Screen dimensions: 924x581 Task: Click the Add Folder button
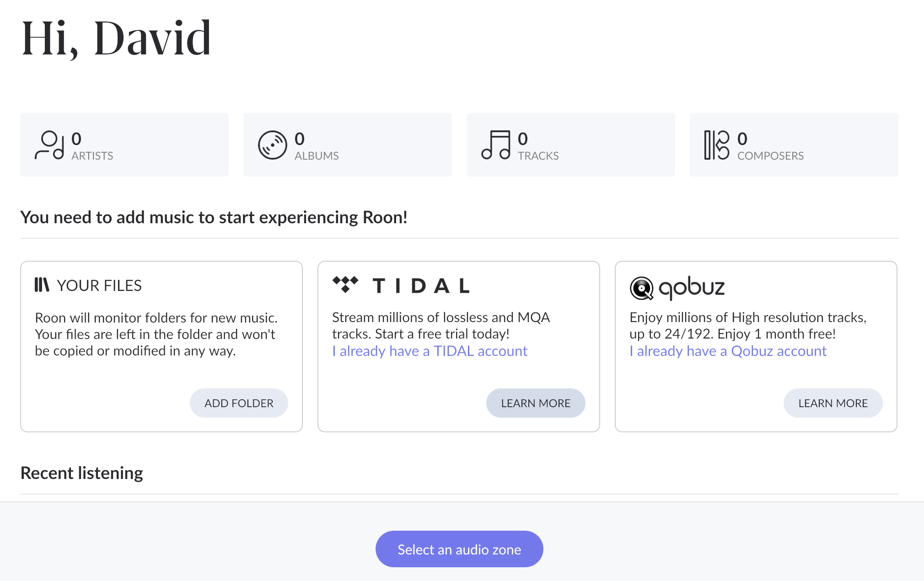[239, 403]
